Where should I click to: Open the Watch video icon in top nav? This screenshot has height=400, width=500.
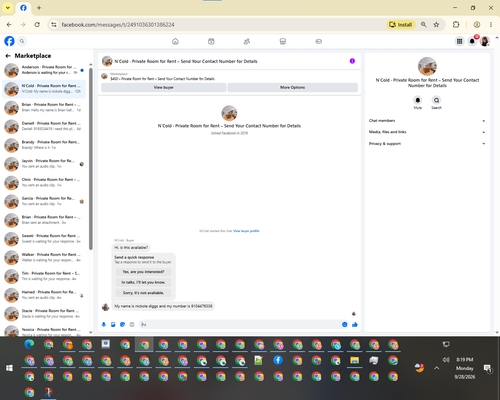(x=211, y=41)
